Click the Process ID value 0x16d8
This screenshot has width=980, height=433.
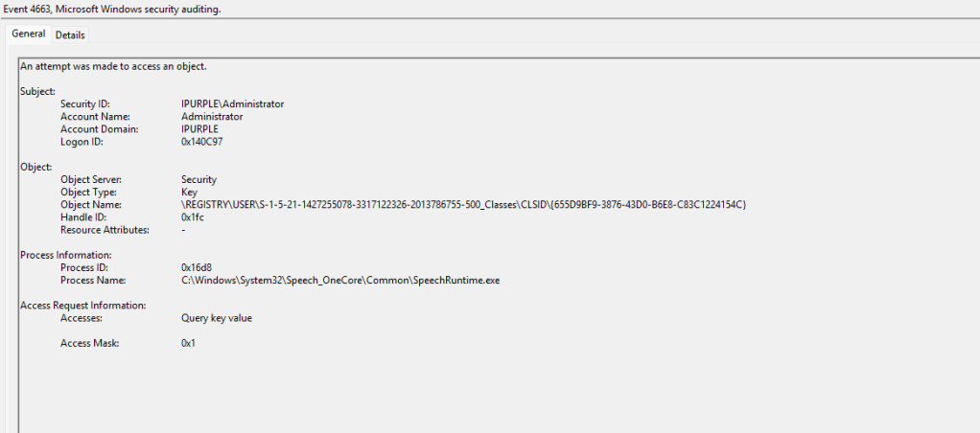[197, 267]
